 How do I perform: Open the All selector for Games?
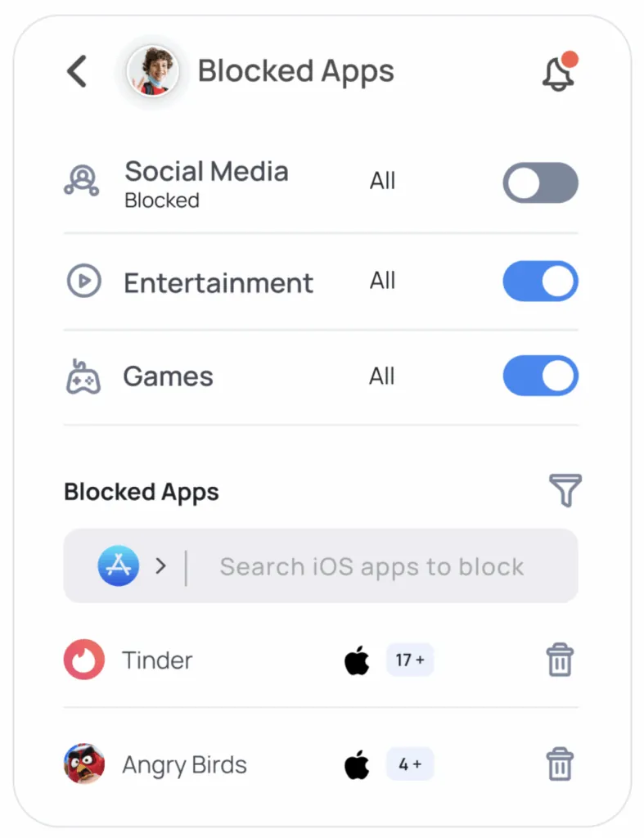tap(382, 376)
